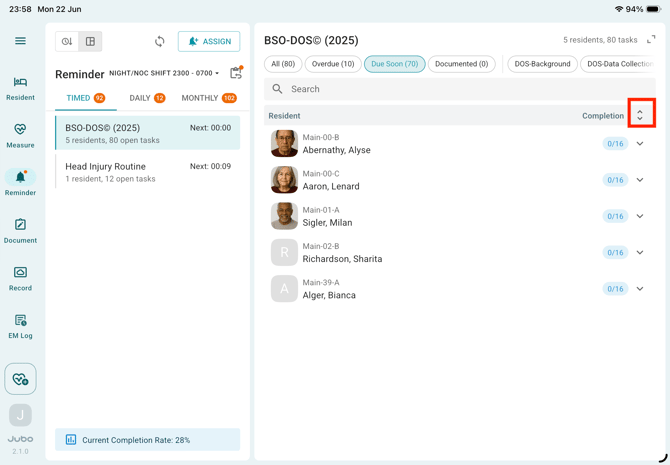Toggle the Documented (0) filter chip
This screenshot has height=465, width=670.
tap(461, 64)
